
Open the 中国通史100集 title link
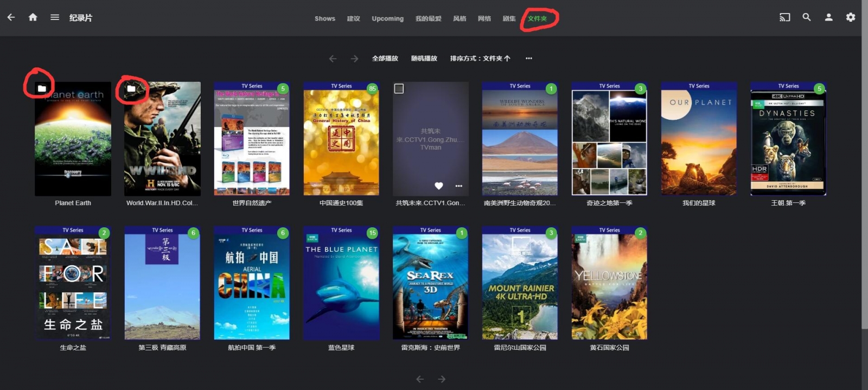[341, 203]
